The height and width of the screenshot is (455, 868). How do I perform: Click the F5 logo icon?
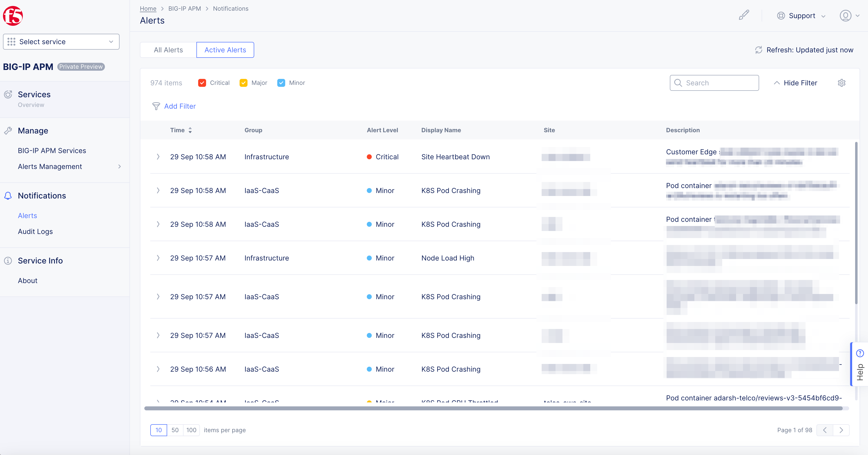point(13,15)
